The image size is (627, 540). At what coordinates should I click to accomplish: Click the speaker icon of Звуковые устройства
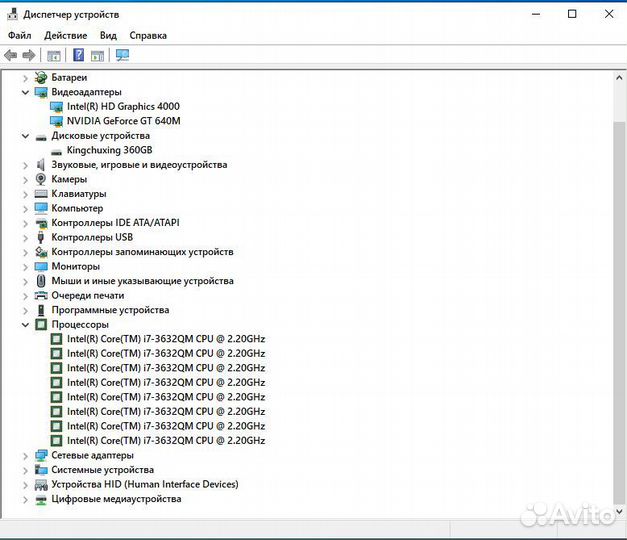(x=41, y=165)
